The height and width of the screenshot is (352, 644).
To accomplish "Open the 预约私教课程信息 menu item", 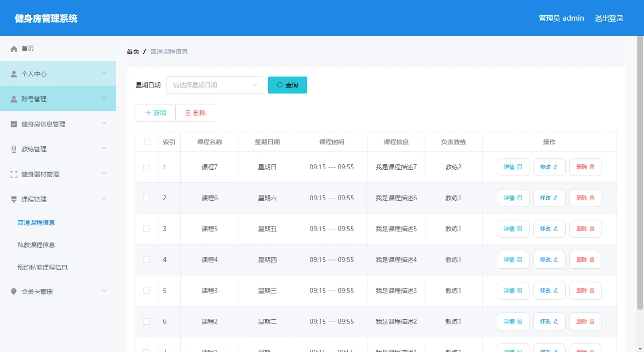I will pyautogui.click(x=42, y=267).
